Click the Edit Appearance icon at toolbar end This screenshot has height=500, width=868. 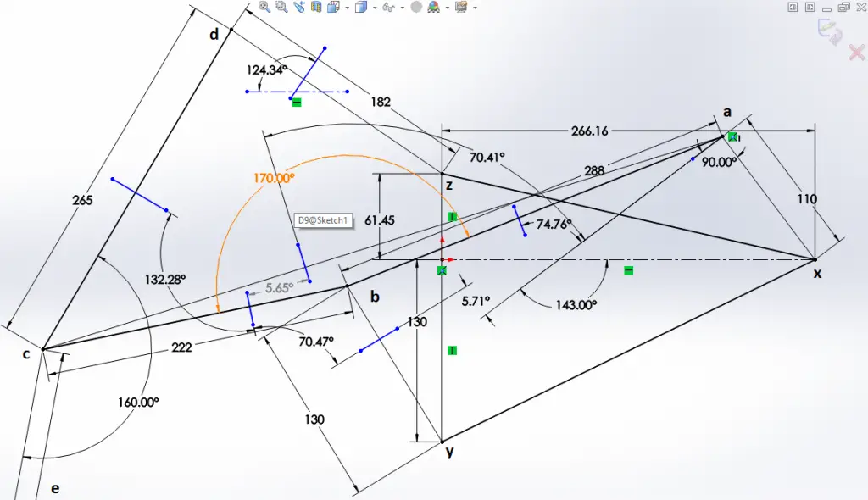point(460,8)
